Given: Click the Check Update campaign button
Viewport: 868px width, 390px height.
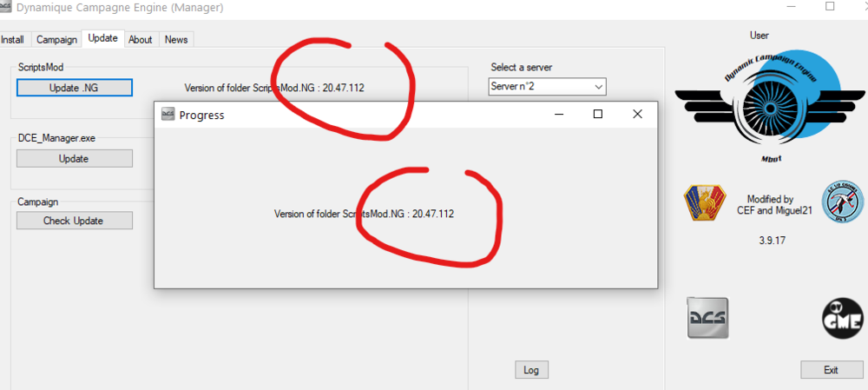Looking at the screenshot, I should click(x=74, y=221).
